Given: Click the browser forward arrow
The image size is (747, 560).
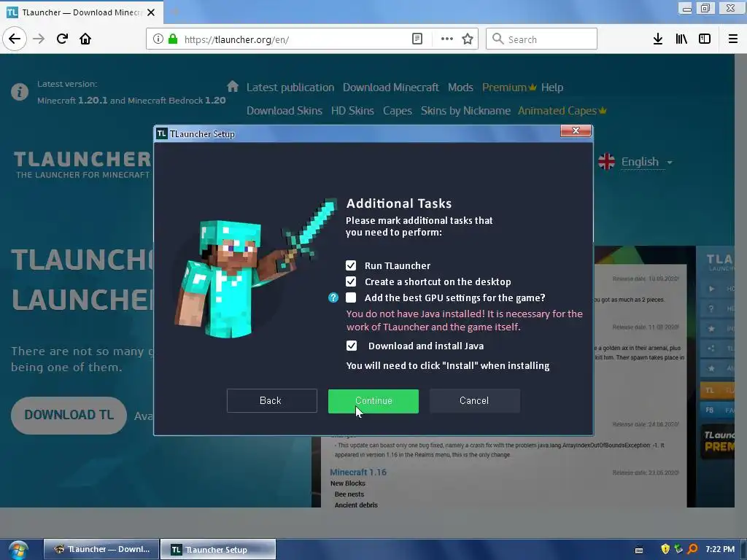Looking at the screenshot, I should tap(39, 39).
